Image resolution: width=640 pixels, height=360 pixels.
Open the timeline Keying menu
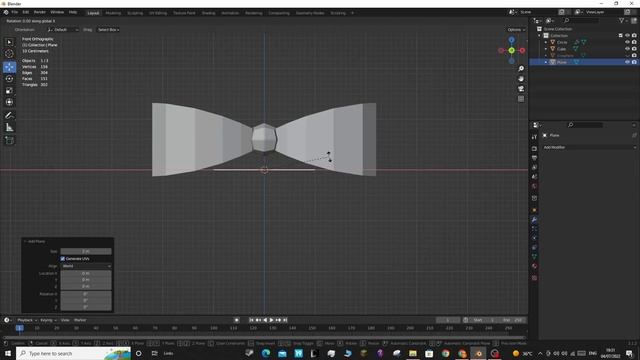click(48, 320)
